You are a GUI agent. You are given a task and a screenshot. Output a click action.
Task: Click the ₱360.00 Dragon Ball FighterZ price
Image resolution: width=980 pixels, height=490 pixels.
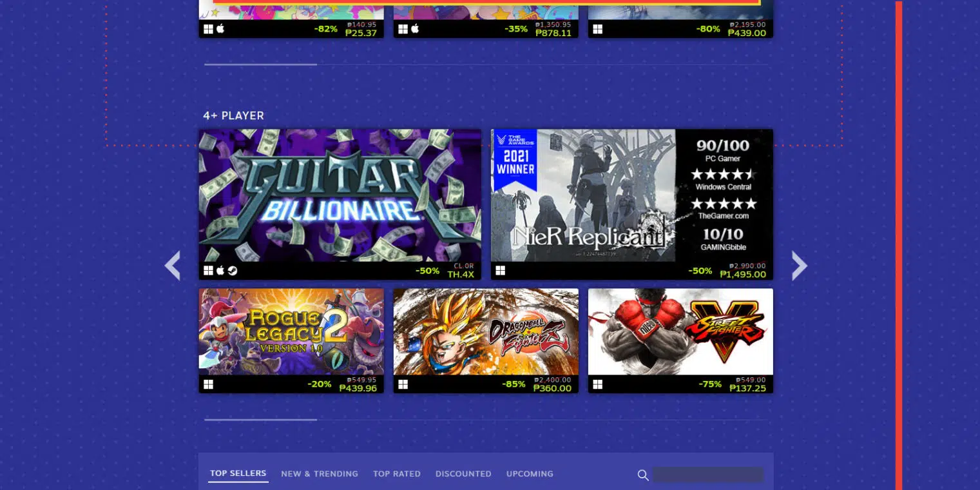tap(553, 388)
